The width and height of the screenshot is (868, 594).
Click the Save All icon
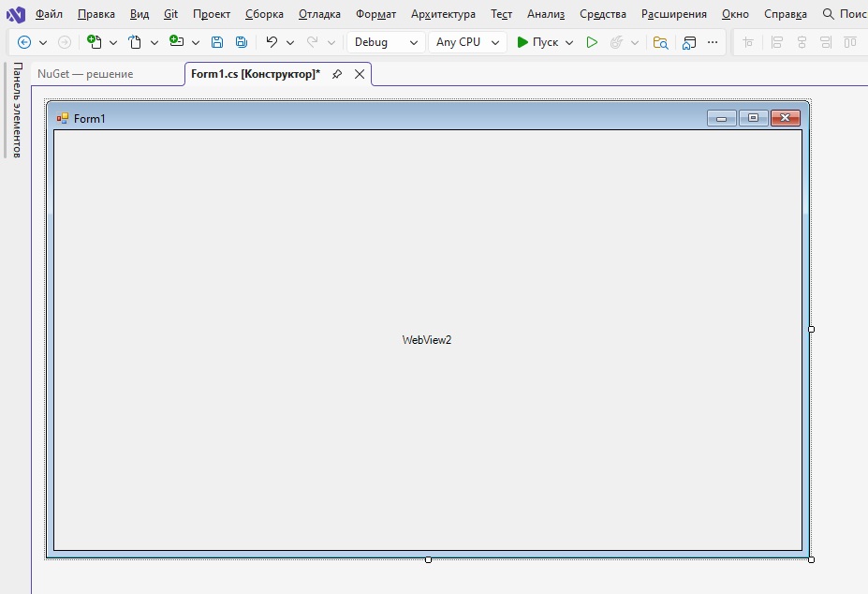242,42
